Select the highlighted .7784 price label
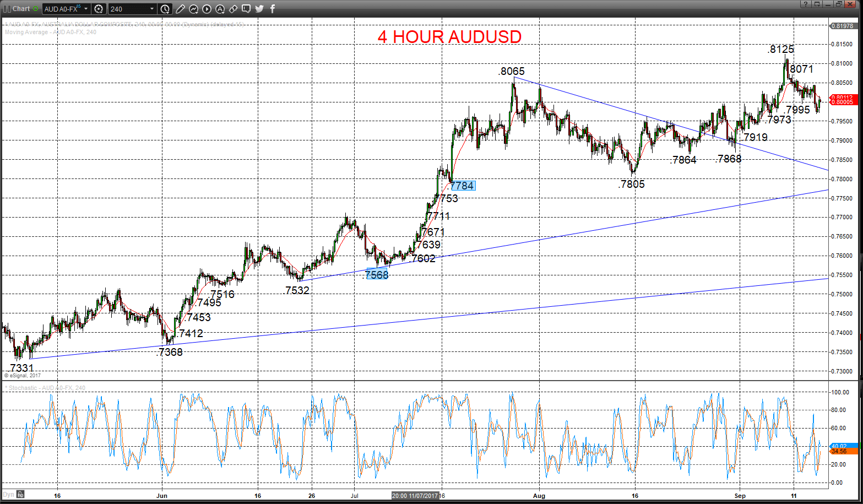This screenshot has height=504, width=863. tap(462, 186)
